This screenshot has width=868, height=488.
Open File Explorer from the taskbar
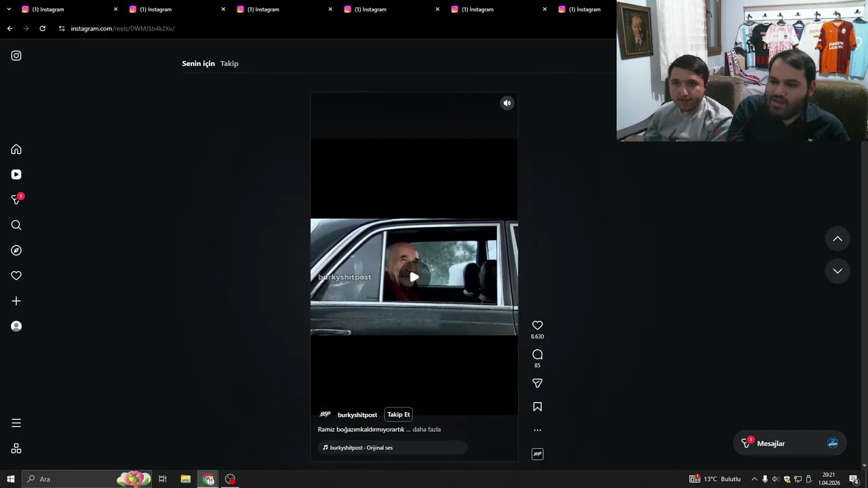click(x=185, y=479)
